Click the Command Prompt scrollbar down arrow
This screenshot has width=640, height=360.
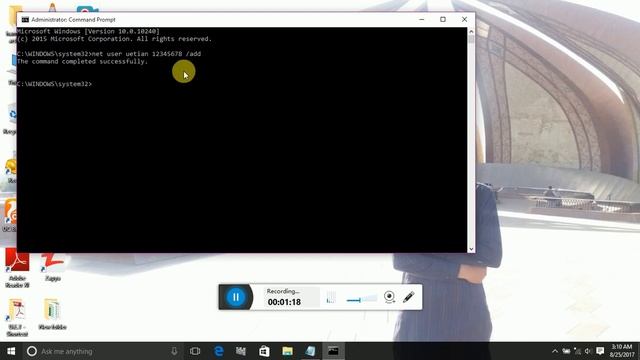click(471, 249)
